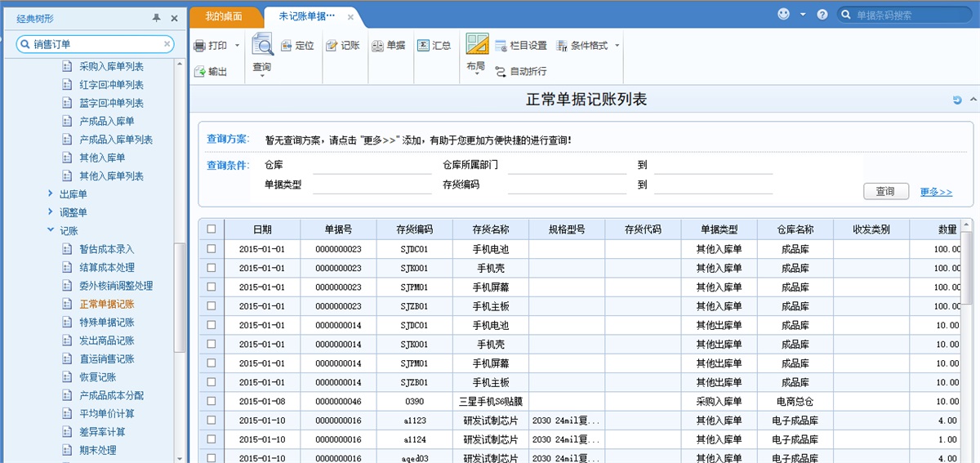This screenshot has width=980, height=463.
Task: Switch to the 我的桌面 tab
Action: tap(225, 16)
